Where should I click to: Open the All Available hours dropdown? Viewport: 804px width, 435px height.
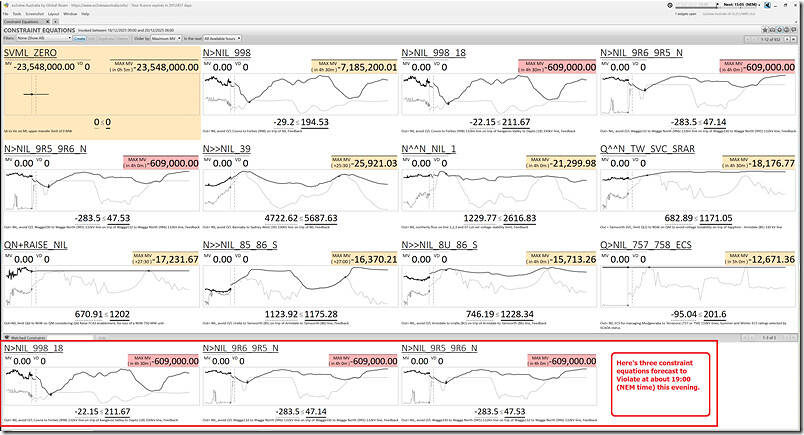pos(222,38)
